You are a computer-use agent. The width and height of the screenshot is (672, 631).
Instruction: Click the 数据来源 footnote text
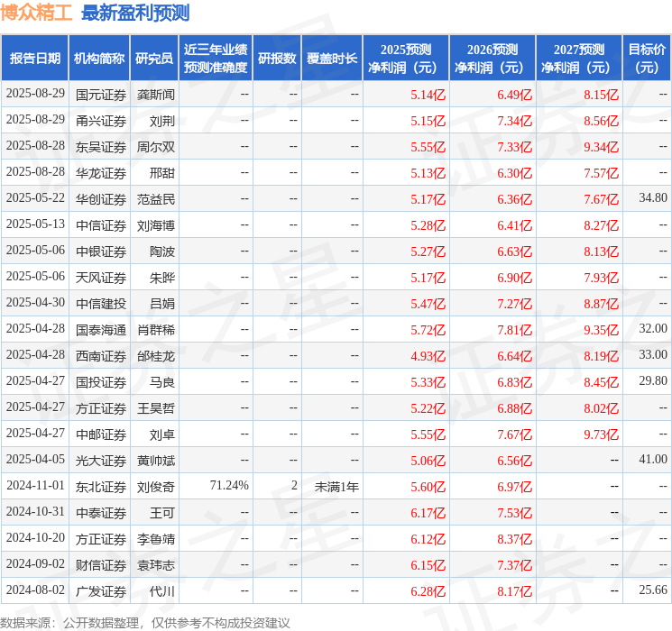point(145,622)
